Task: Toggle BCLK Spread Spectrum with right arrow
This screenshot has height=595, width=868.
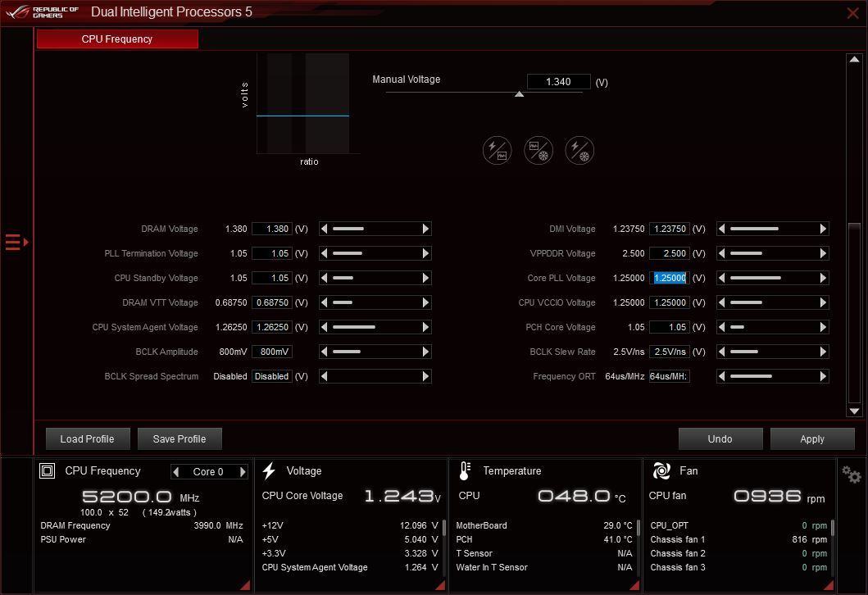Action: 425,376
